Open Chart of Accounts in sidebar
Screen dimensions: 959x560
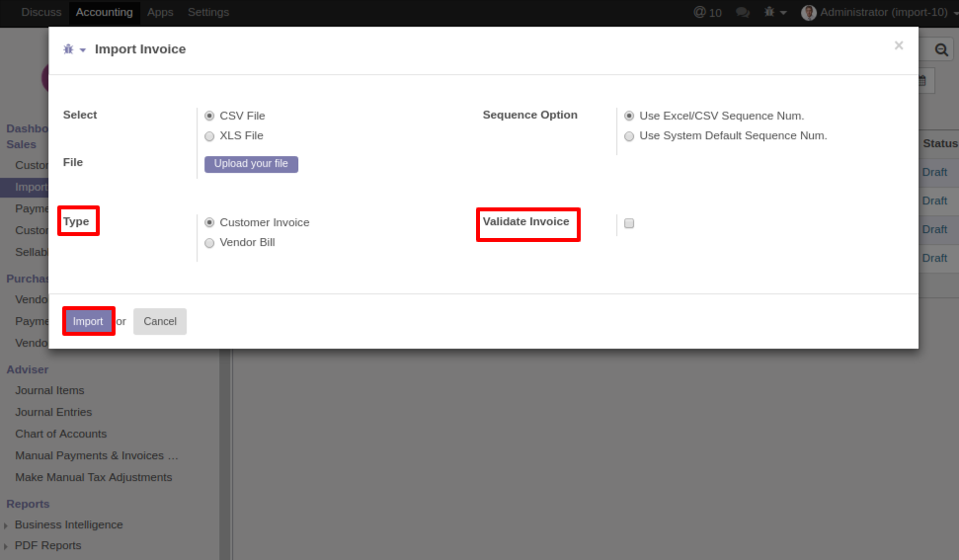[60, 434]
